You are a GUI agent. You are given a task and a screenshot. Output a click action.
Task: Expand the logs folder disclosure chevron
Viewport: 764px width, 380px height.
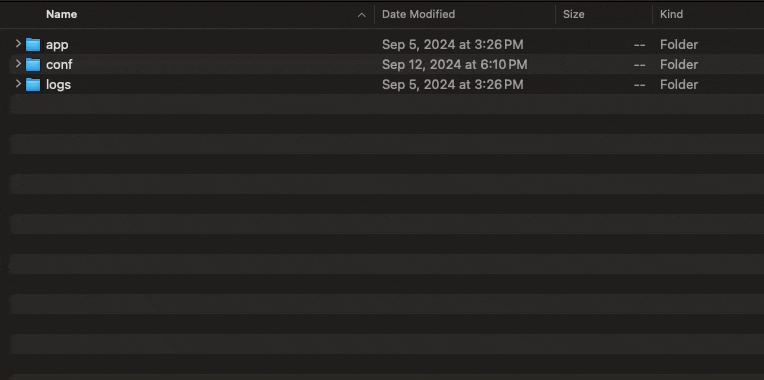click(18, 84)
